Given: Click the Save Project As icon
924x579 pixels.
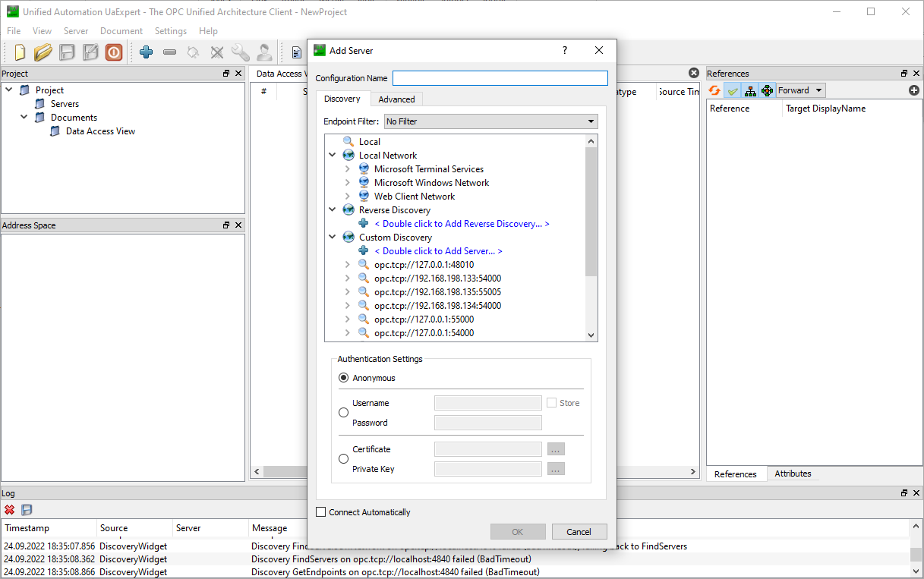Looking at the screenshot, I should point(90,52).
